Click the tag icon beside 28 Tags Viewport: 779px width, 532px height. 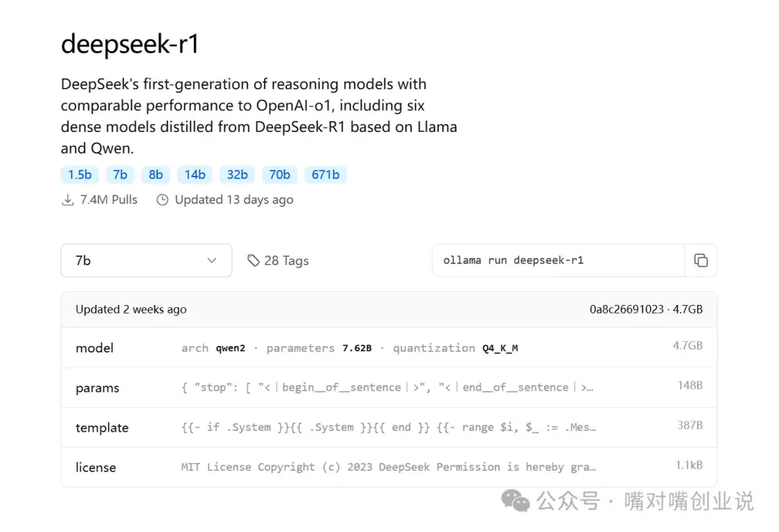[253, 260]
